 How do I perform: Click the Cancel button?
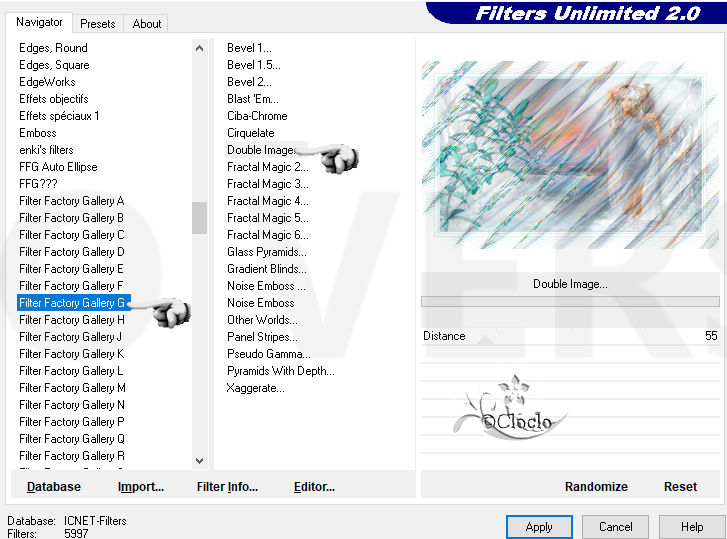pyautogui.click(x=615, y=527)
